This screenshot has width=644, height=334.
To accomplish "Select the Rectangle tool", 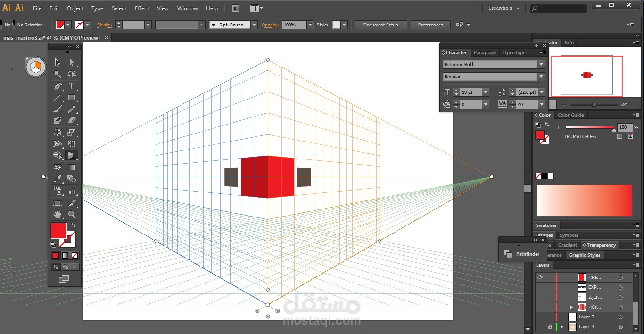I will point(72,98).
